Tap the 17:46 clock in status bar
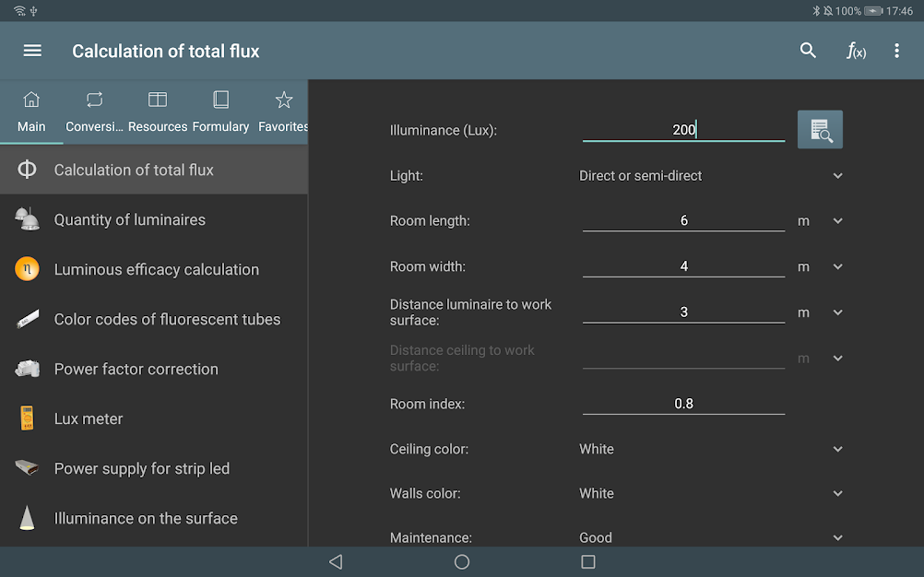The height and width of the screenshot is (577, 924). (899, 10)
